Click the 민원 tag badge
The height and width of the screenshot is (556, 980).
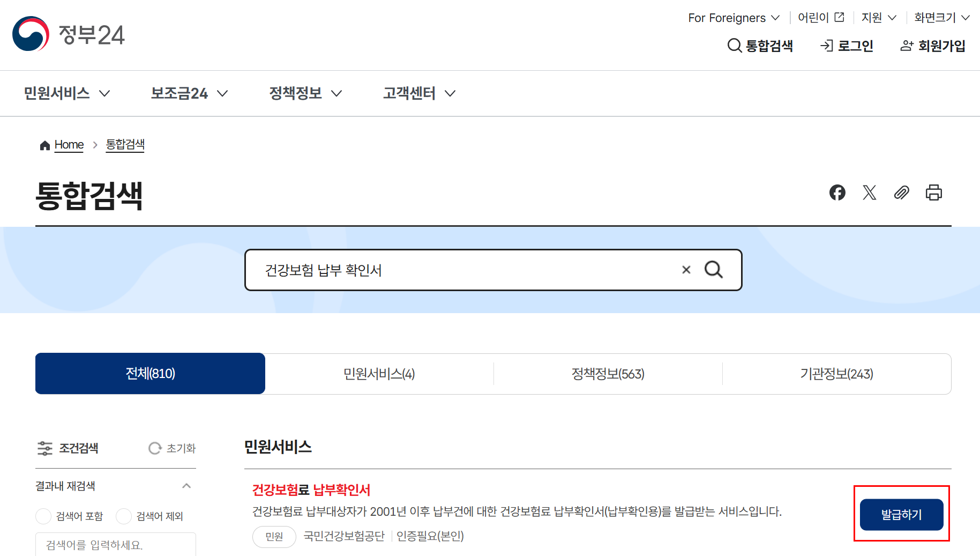pyautogui.click(x=274, y=536)
